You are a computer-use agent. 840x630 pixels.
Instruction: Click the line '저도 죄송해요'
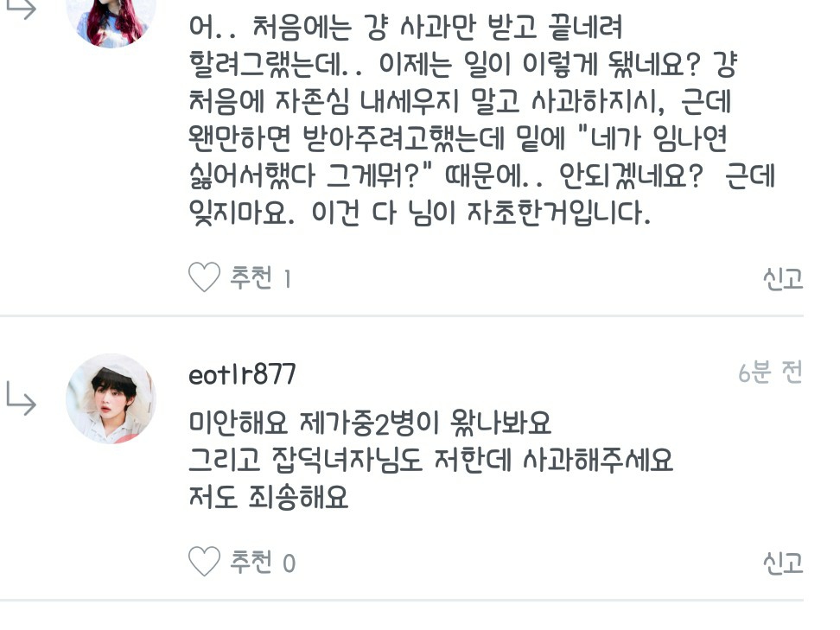click(269, 499)
